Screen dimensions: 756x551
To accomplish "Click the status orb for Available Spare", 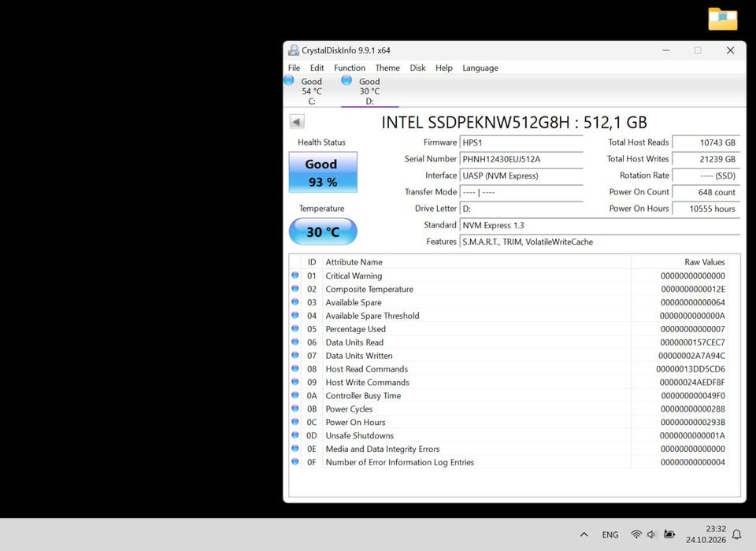I will tap(295, 302).
